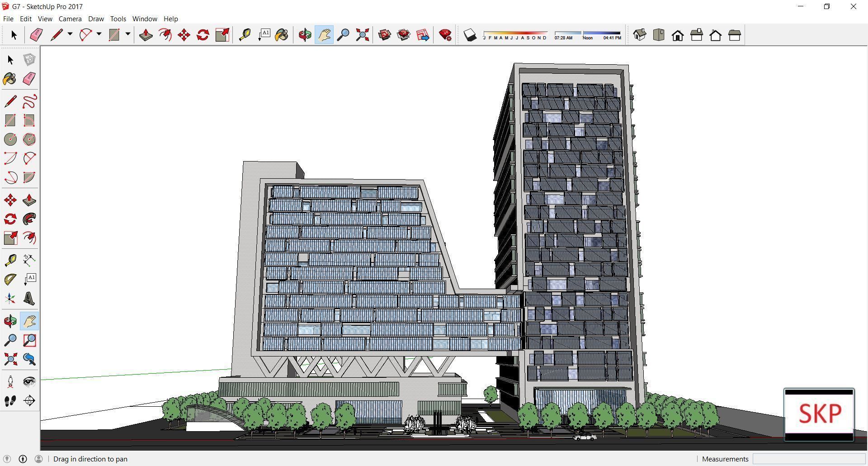
Task: Select the Push/Pull tool in top toolbar
Action: click(146, 35)
